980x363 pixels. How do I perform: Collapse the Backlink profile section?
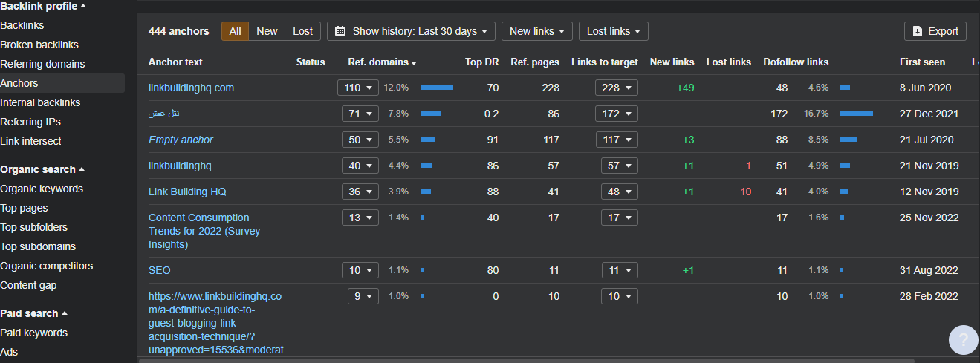click(43, 6)
